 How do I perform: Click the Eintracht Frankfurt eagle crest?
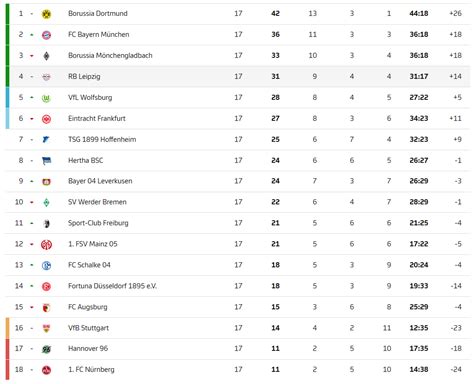(x=46, y=119)
